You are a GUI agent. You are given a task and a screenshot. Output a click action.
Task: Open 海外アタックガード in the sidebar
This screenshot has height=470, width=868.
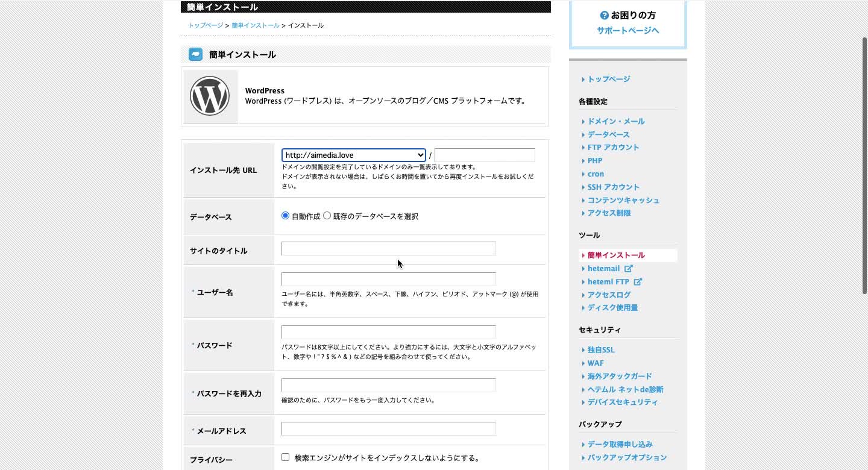point(620,376)
